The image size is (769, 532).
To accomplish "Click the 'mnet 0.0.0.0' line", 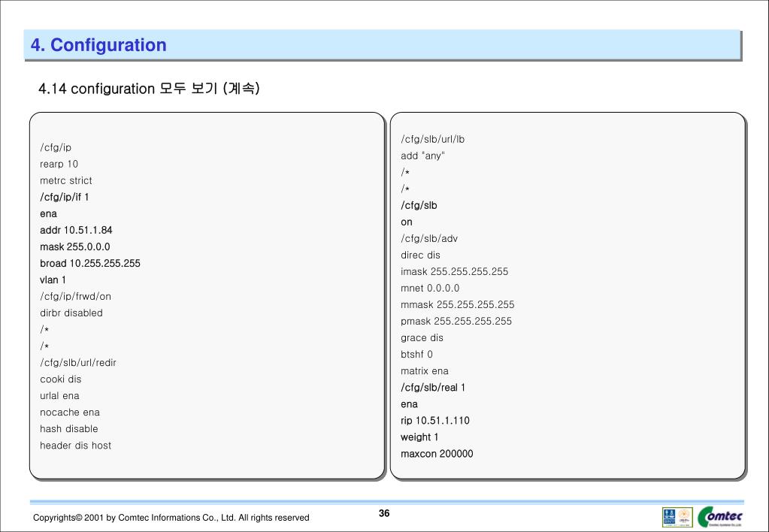I will click(x=430, y=289).
